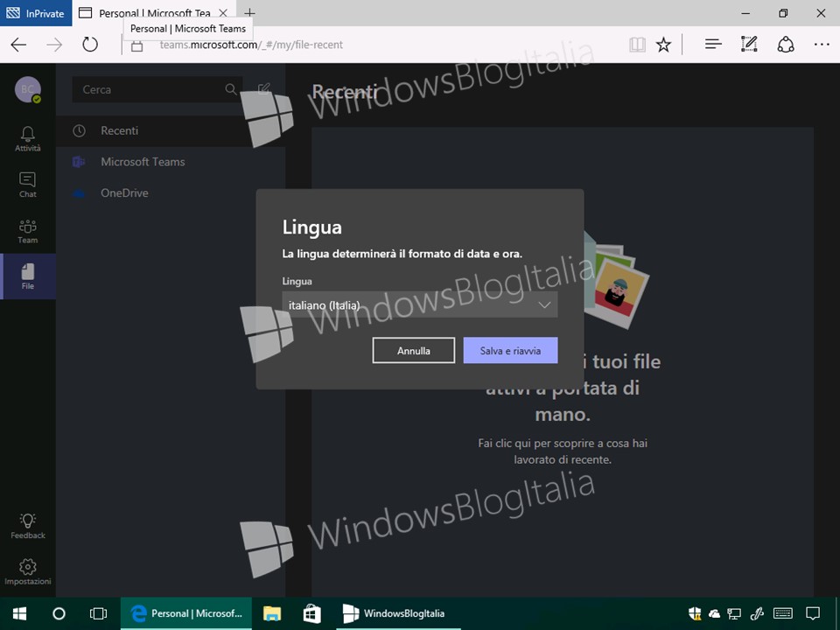Viewport: 840px width, 630px height.
Task: Add page to favorites star
Action: click(x=663, y=45)
